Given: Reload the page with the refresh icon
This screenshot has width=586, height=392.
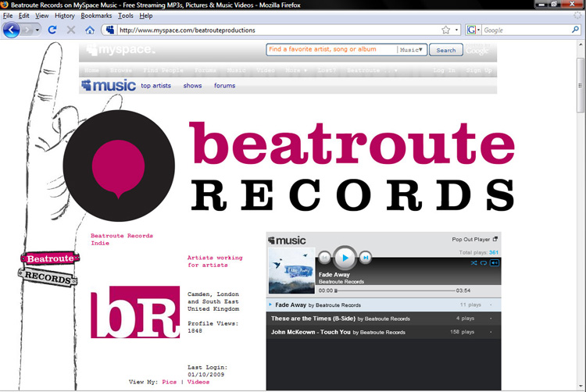Looking at the screenshot, I should 52,30.
